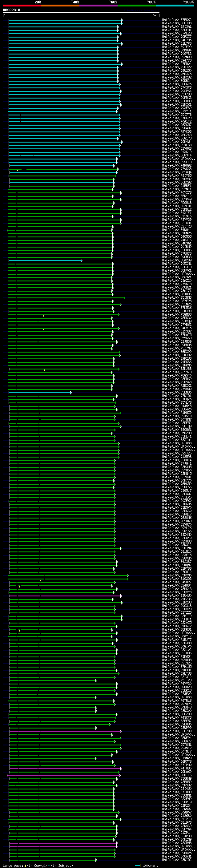The image size is (197, 868).
Task: Select label UniRef100_A4CVT5
Action: (x=177, y=328)
